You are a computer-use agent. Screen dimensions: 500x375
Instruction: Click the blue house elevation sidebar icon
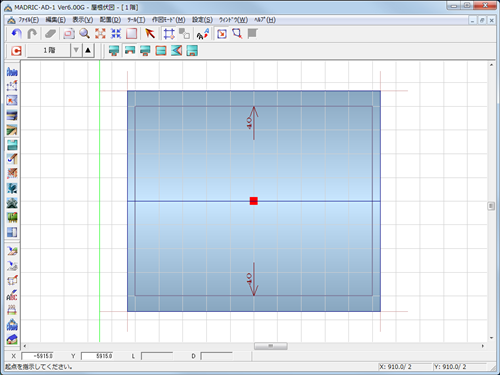(12, 325)
